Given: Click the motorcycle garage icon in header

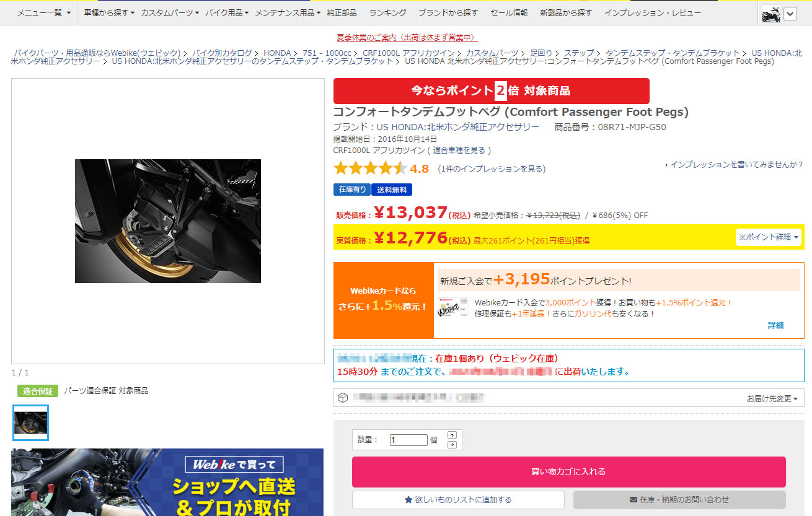Looking at the screenshot, I should click(x=771, y=14).
